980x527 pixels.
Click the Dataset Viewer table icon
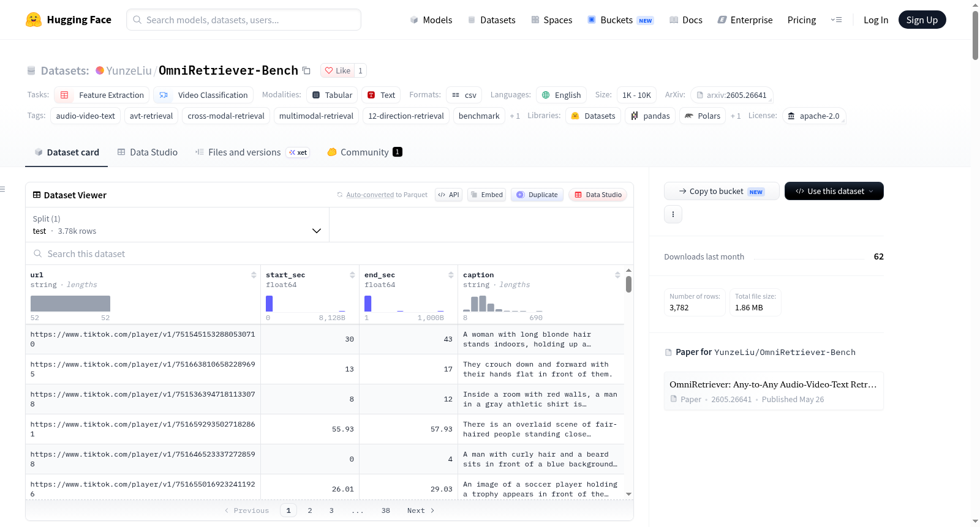[x=37, y=195]
